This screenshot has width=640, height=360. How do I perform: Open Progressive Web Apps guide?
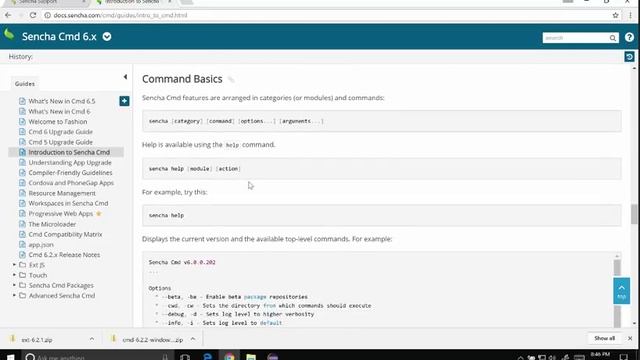61,213
